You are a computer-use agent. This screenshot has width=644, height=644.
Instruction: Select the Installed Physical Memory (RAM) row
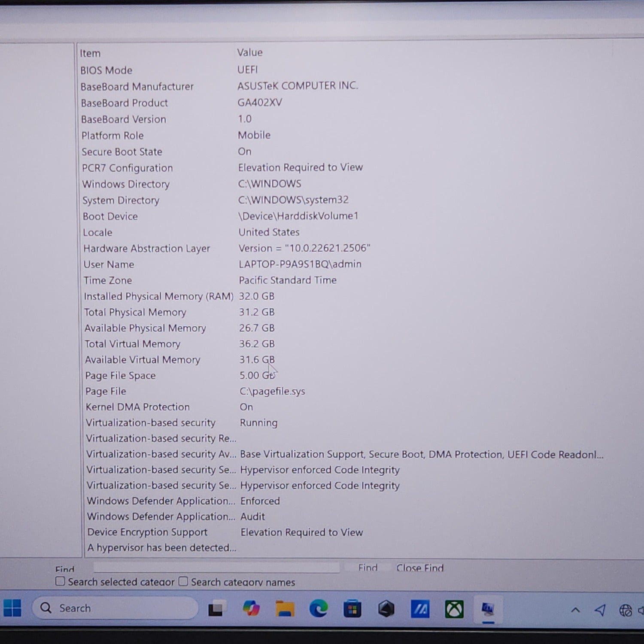[x=158, y=296]
